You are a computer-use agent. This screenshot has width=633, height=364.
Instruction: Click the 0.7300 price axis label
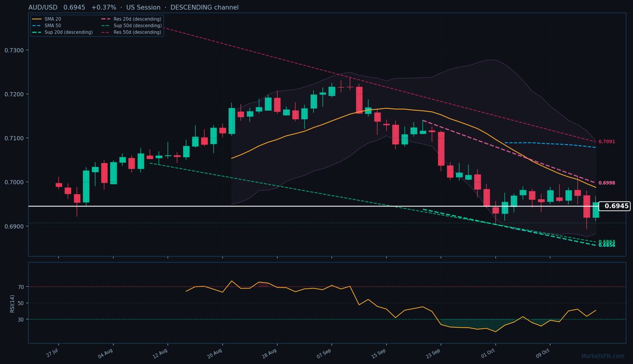14,51
